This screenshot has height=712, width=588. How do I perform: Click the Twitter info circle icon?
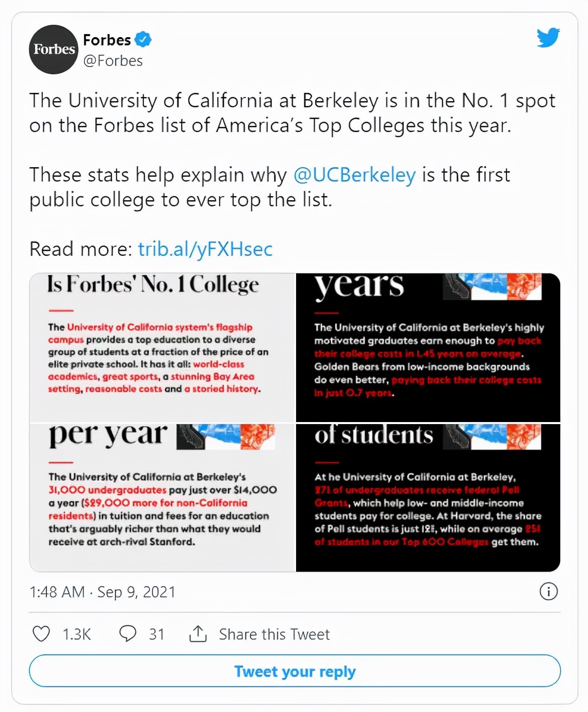(x=548, y=591)
